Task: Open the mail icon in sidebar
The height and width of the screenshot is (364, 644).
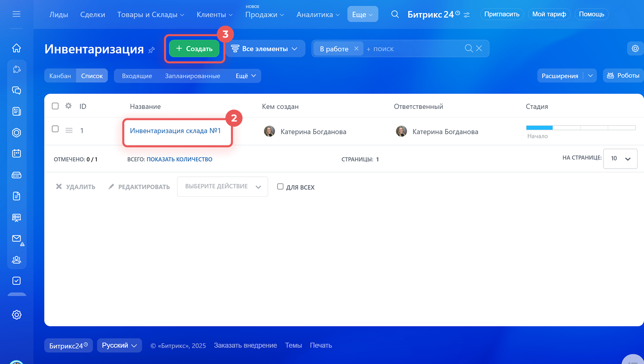Action: pyautogui.click(x=16, y=238)
